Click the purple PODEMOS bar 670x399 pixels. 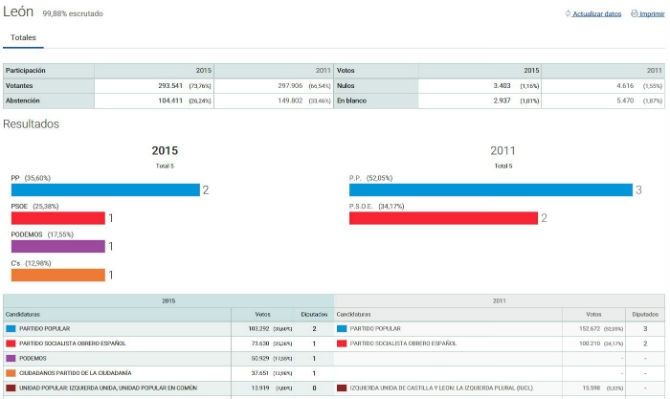(x=58, y=246)
